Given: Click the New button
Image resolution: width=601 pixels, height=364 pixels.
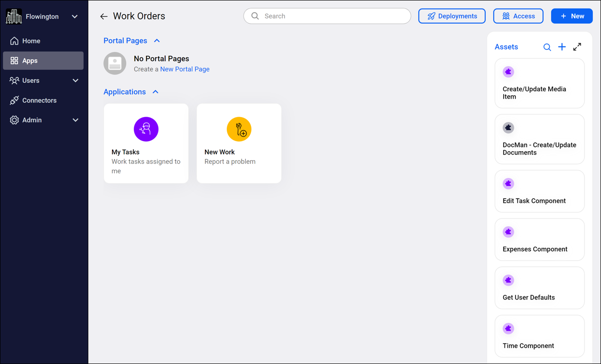Looking at the screenshot, I should (572, 16).
